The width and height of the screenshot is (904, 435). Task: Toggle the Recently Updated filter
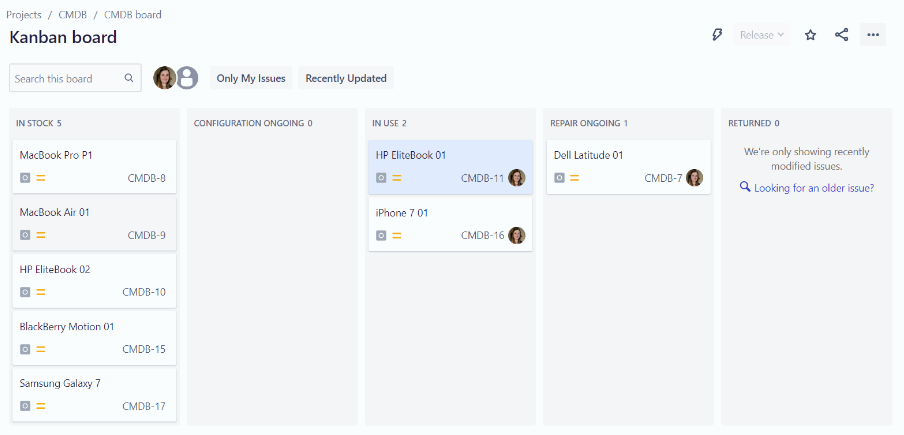(x=346, y=78)
